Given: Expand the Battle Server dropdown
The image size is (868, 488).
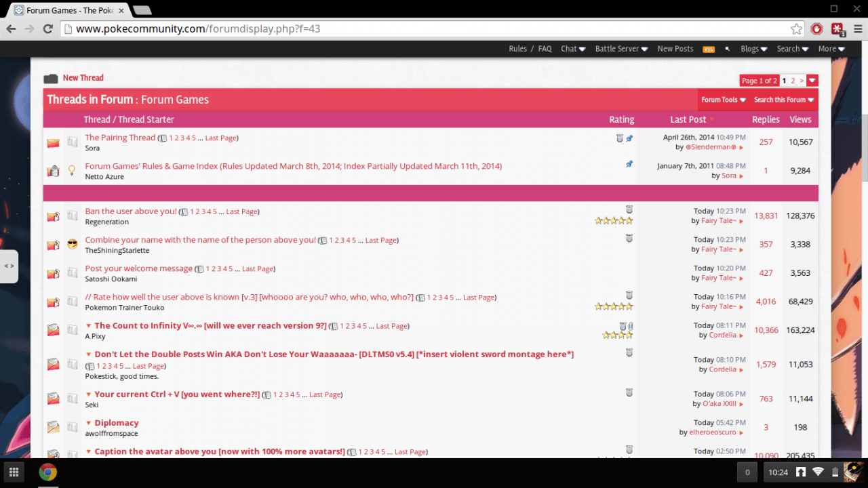Looking at the screenshot, I should (x=621, y=49).
